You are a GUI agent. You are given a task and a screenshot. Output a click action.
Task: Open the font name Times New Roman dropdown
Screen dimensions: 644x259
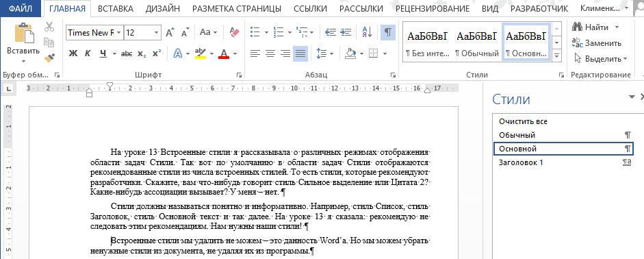click(118, 33)
